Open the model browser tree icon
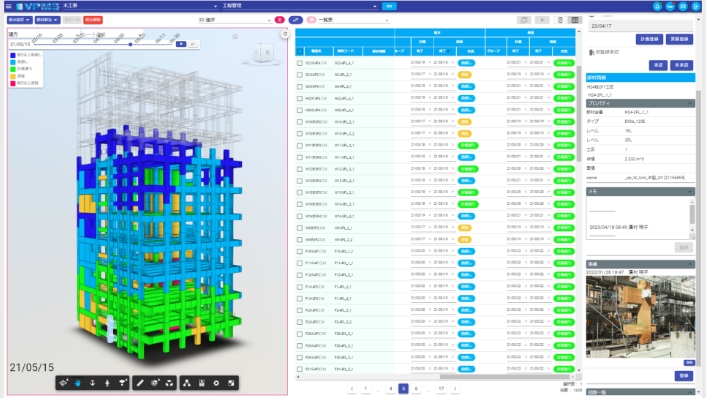This screenshot has width=706, height=398. [187, 383]
